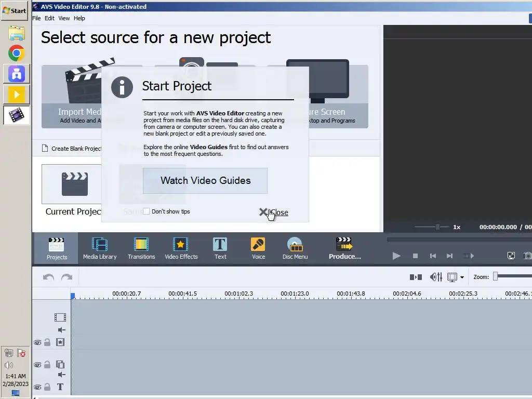Click the tray security flag icon
The image size is (532, 399).
click(x=21, y=353)
